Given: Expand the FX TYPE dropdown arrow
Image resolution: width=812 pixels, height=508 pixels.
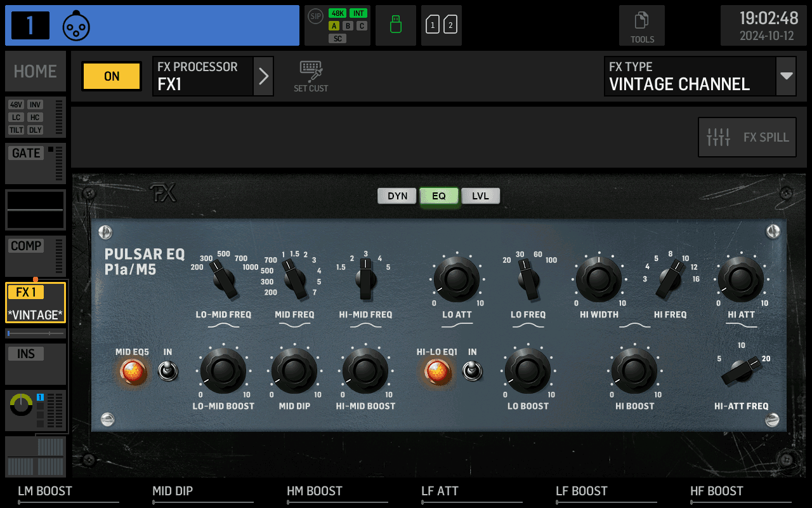Looking at the screenshot, I should [787, 76].
